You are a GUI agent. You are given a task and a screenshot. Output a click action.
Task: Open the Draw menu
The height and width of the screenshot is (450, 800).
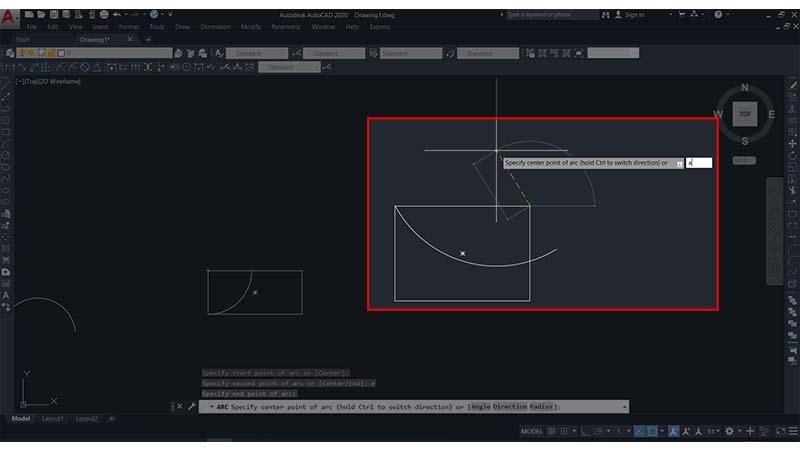(x=183, y=27)
